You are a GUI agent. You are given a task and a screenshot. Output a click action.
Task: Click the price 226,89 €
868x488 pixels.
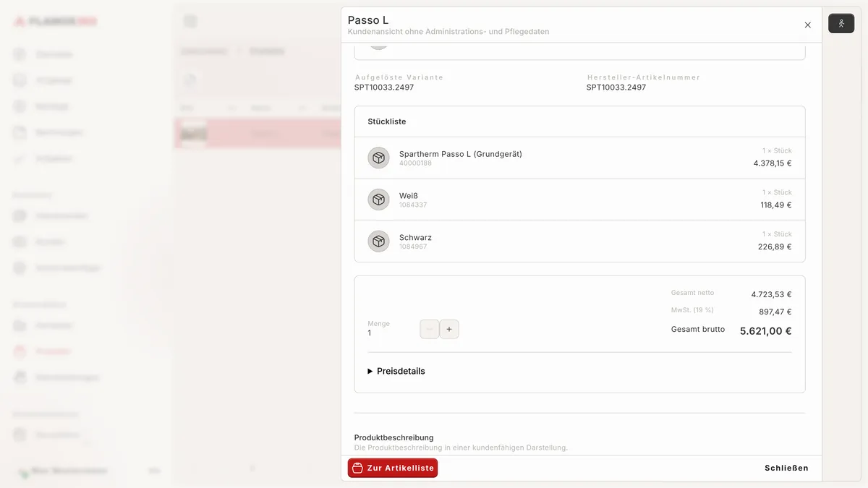click(775, 247)
